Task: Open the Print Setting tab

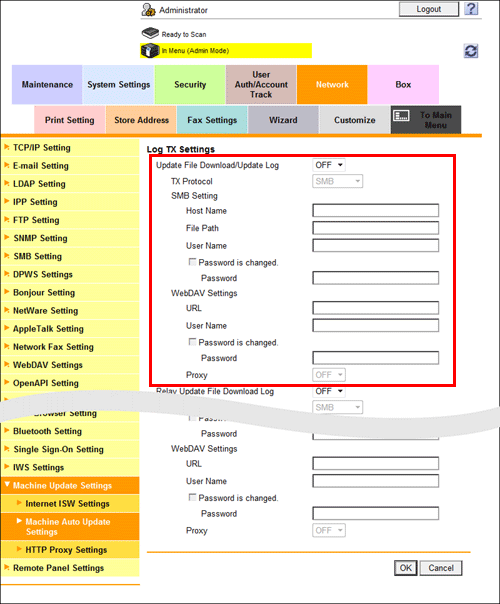Action: pos(70,120)
